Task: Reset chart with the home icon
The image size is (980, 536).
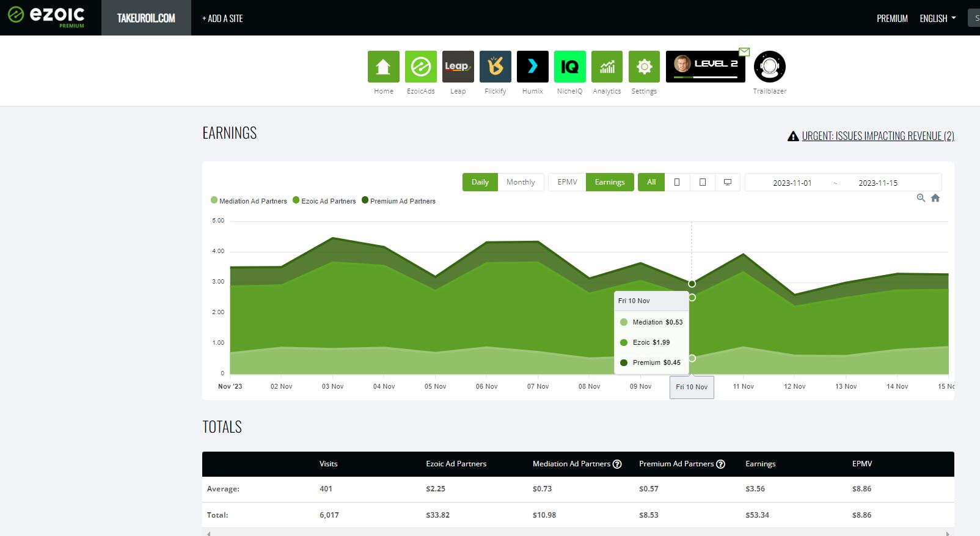Action: click(x=935, y=198)
